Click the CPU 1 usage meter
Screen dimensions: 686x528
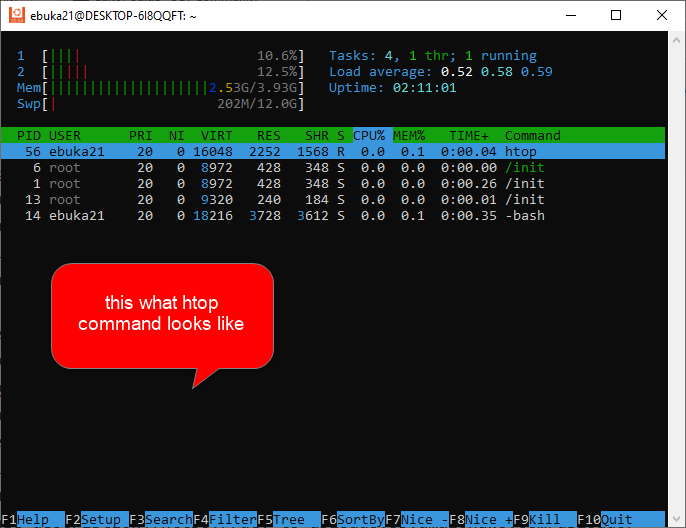click(160, 56)
